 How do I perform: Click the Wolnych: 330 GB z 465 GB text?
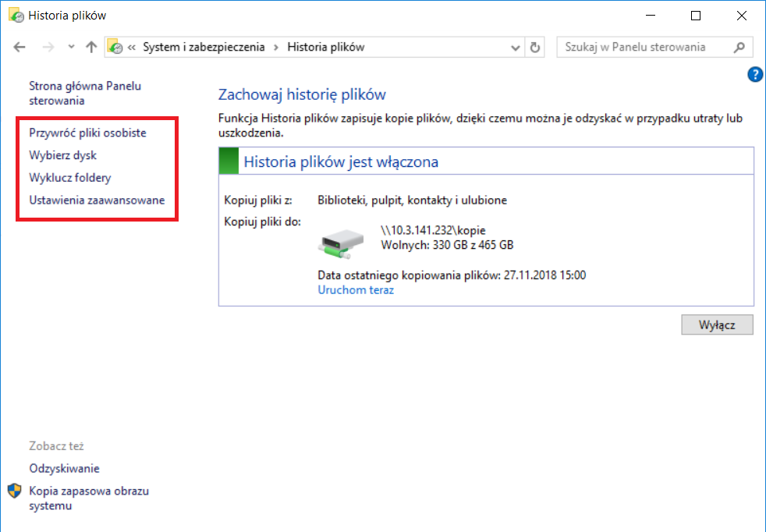(x=447, y=245)
